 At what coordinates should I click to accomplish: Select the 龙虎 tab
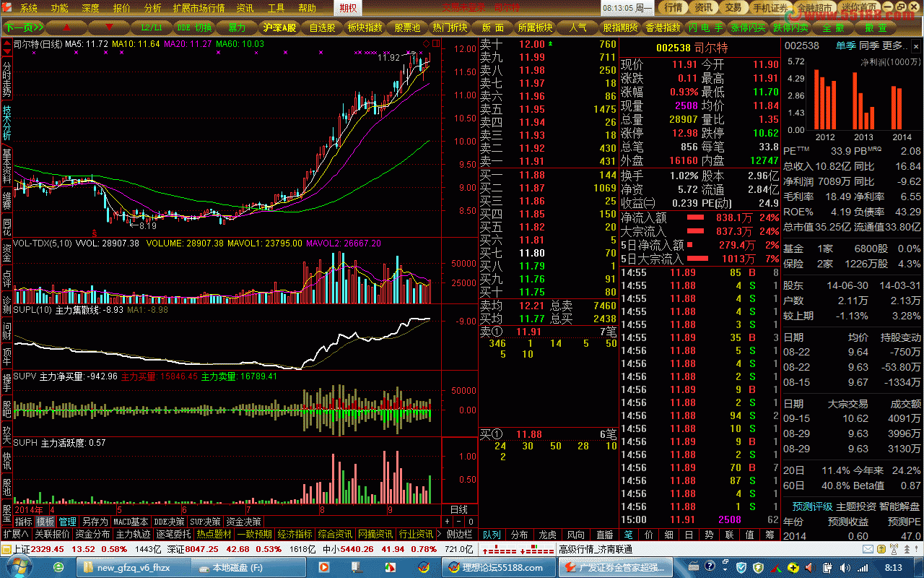pos(548,535)
